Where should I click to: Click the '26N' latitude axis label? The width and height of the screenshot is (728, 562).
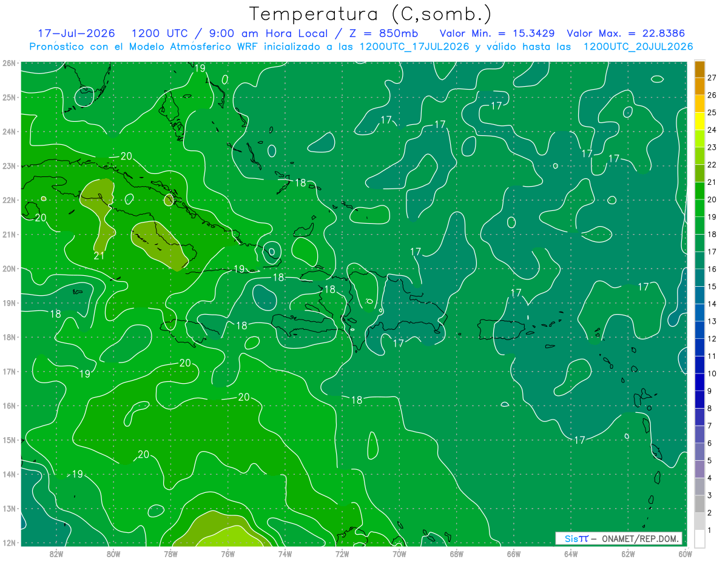point(9,63)
